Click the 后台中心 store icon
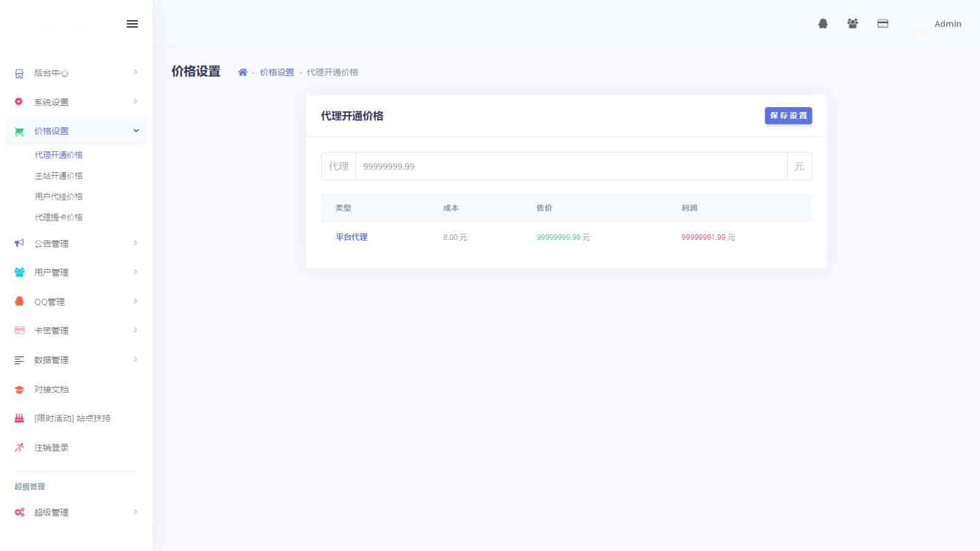The height and width of the screenshot is (551, 980). coord(20,73)
